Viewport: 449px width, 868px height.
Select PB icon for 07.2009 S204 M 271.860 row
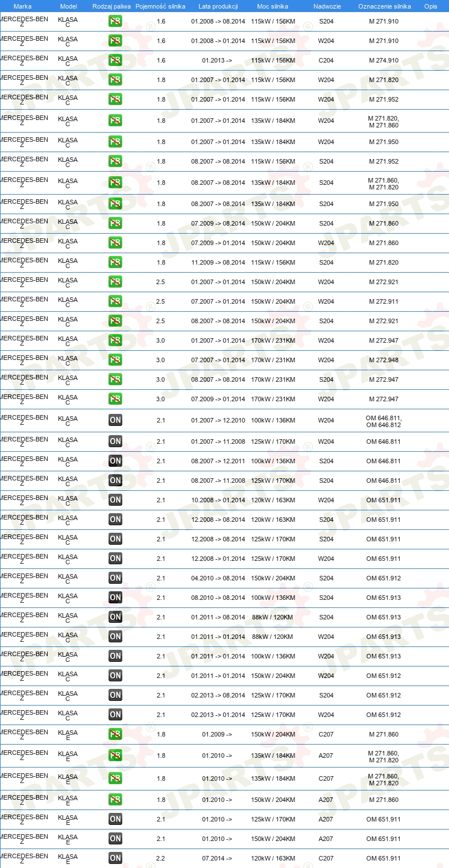pyautogui.click(x=115, y=223)
